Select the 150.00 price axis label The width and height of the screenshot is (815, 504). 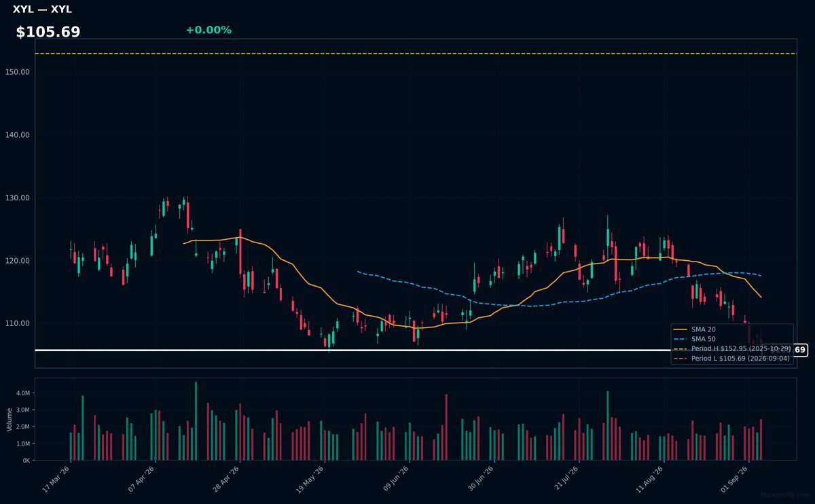point(17,72)
